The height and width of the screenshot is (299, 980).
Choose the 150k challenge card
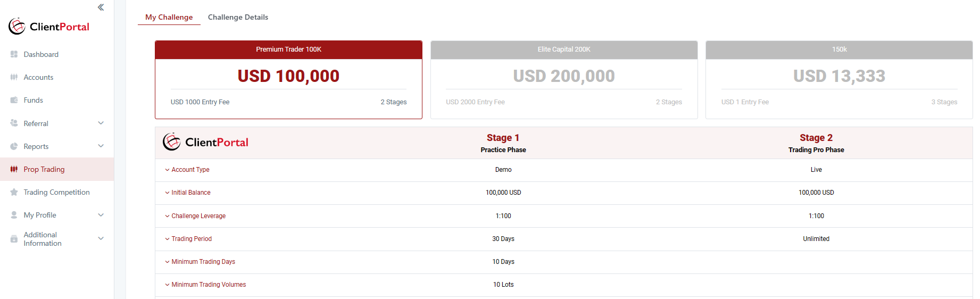[x=839, y=80]
